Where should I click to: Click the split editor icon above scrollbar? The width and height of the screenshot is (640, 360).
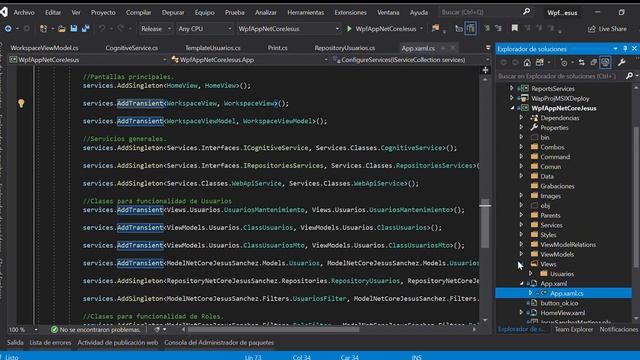coord(485,70)
